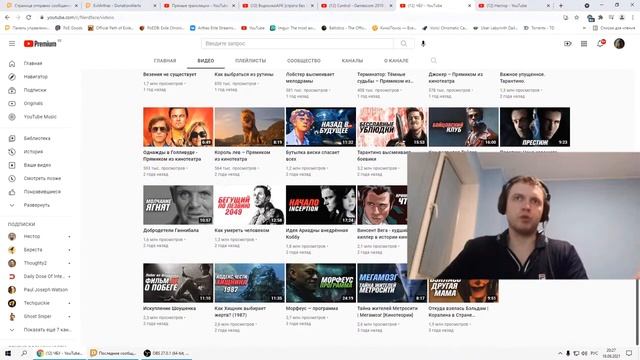Switch to КАНАЛЫ channel tab
Image resolution: width=640 pixels, height=360 pixels.
(x=352, y=60)
